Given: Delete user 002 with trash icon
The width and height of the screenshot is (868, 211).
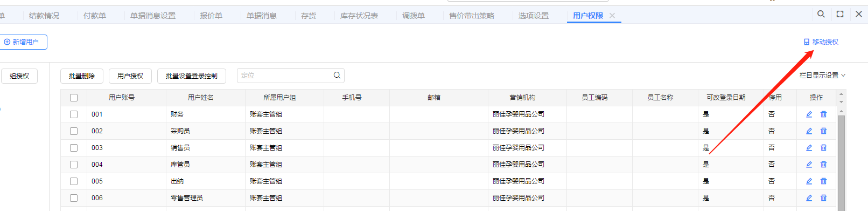Looking at the screenshot, I should pyautogui.click(x=823, y=131).
